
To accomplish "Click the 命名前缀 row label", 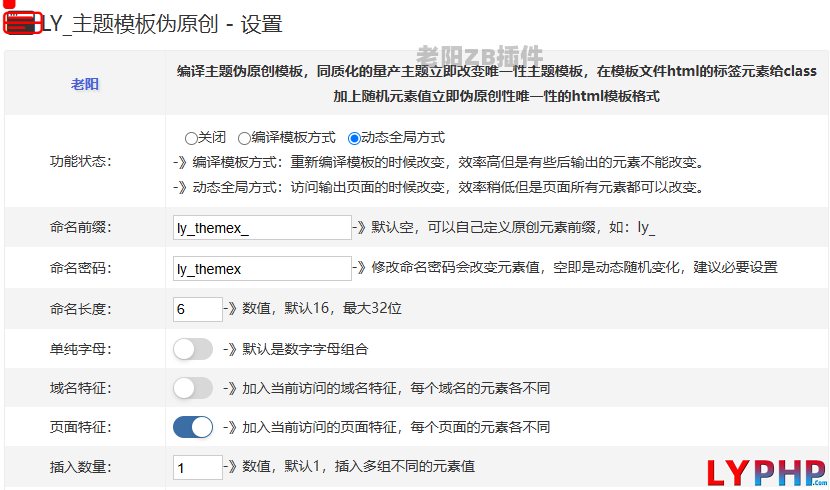I will coord(80,228).
